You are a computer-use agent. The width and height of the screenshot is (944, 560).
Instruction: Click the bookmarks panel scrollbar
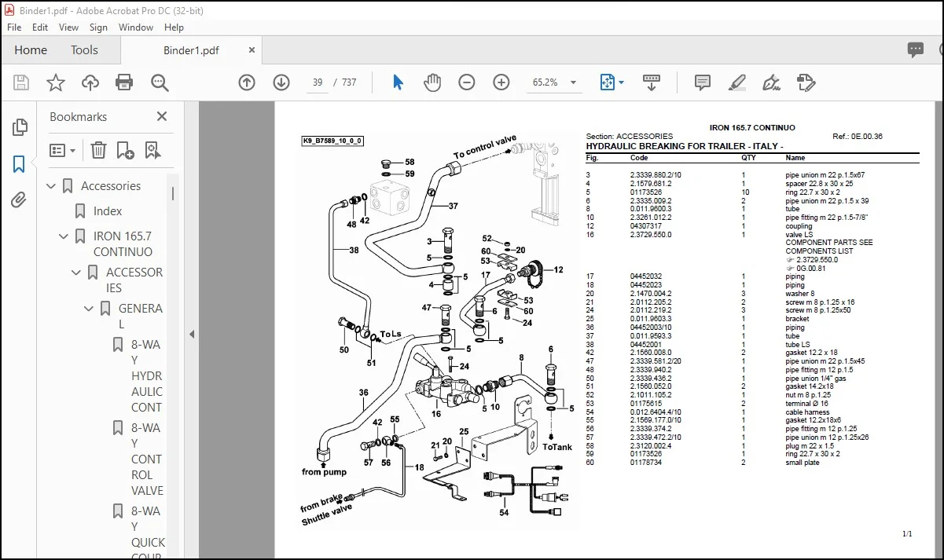coord(174,194)
